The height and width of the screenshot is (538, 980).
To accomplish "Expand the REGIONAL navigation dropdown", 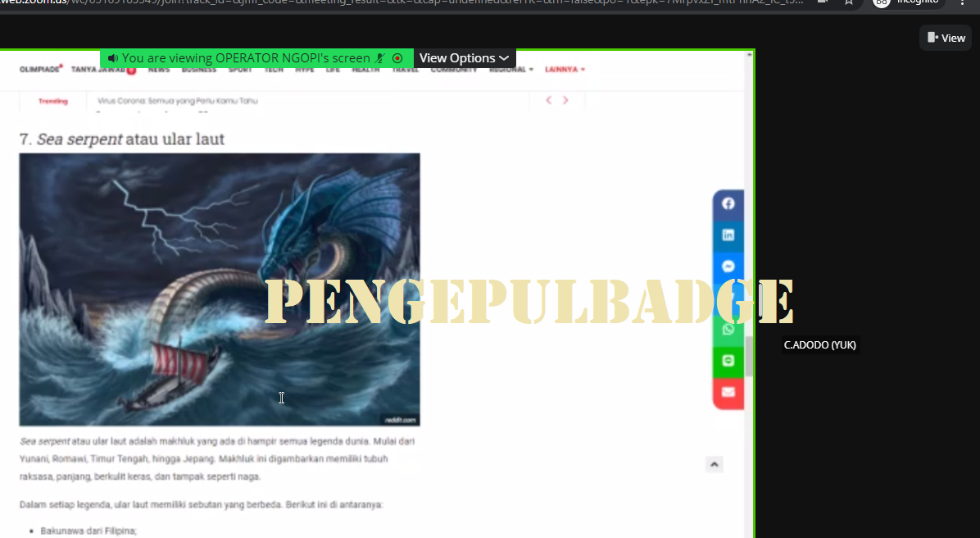I will click(511, 70).
